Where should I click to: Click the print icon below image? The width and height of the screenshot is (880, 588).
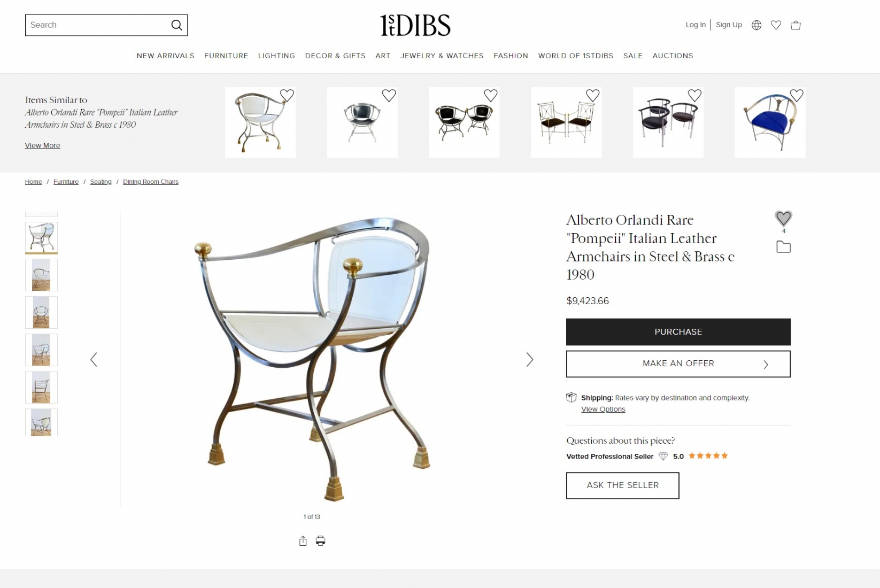click(x=320, y=541)
